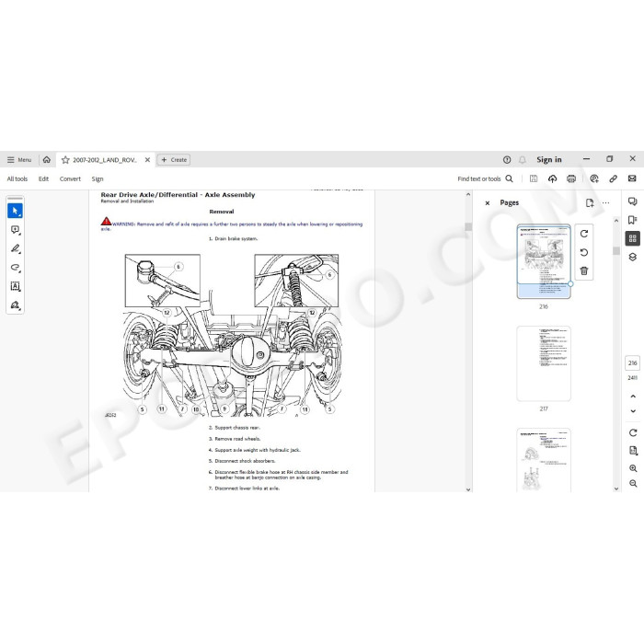Viewport: 644px width, 644px height.
Task: Click the 'Removal' subheading
Action: (222, 212)
